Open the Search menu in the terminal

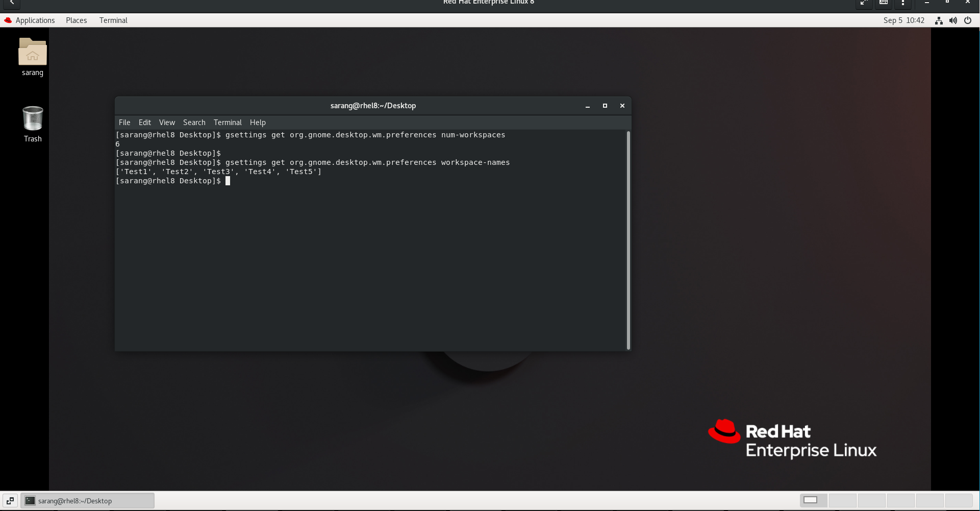(194, 123)
